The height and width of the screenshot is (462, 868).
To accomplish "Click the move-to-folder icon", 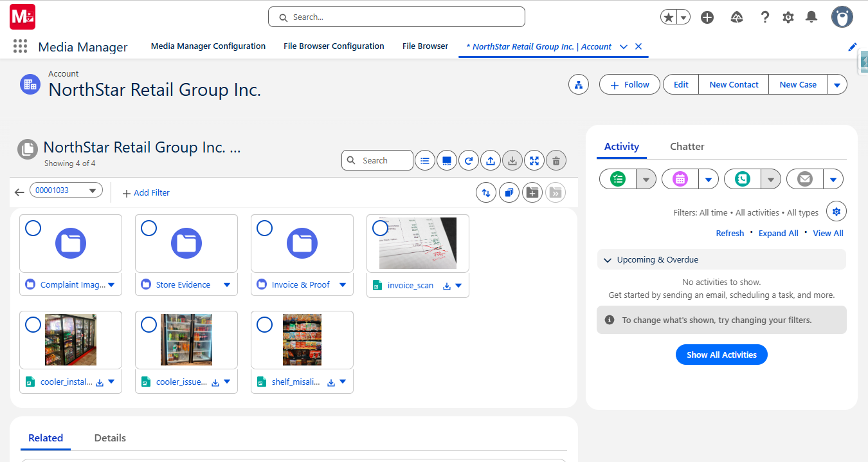I will (x=556, y=192).
